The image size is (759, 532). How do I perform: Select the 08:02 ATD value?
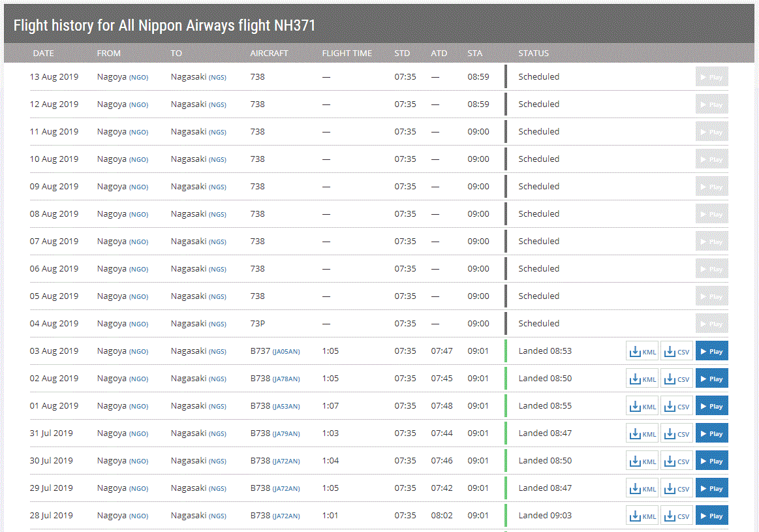[x=442, y=516]
